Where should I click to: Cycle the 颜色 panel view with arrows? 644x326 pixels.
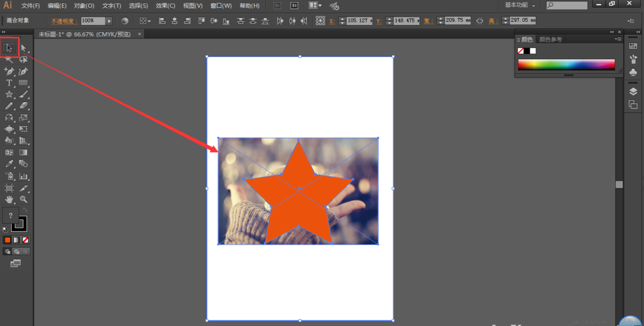tap(518, 40)
